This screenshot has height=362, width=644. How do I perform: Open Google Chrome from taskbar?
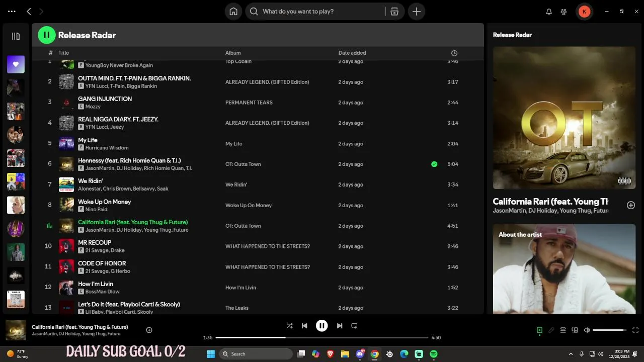[374, 354]
